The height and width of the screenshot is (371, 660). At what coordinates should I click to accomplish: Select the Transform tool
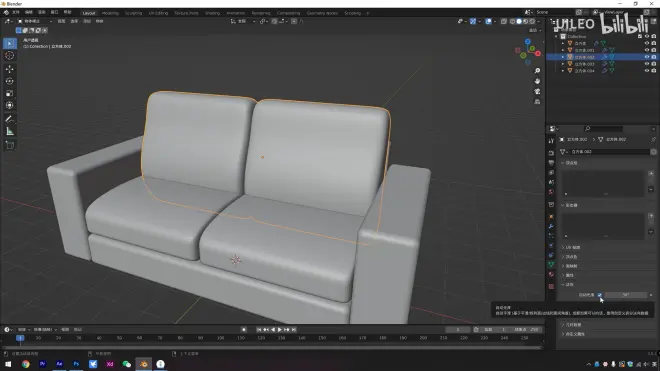10,106
